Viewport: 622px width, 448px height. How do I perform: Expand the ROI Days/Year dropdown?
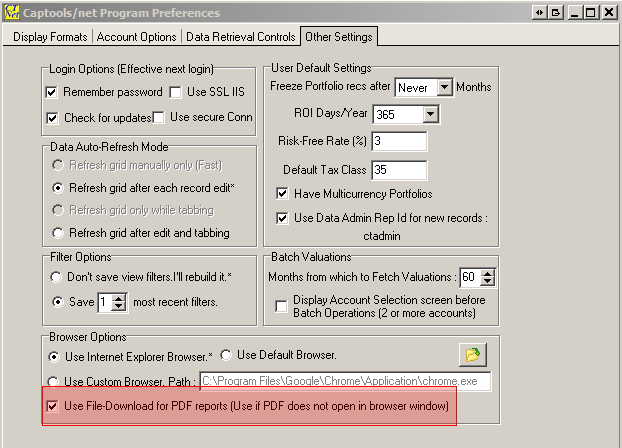point(430,114)
